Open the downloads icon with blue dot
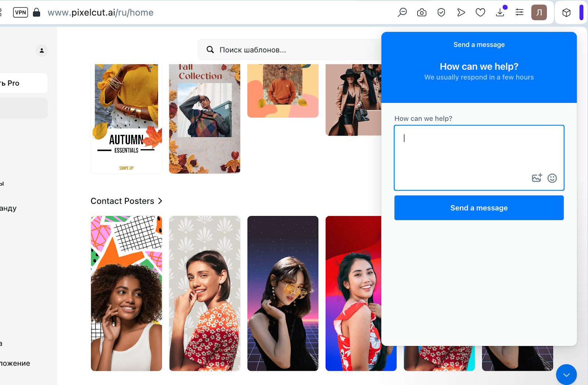 click(x=500, y=12)
